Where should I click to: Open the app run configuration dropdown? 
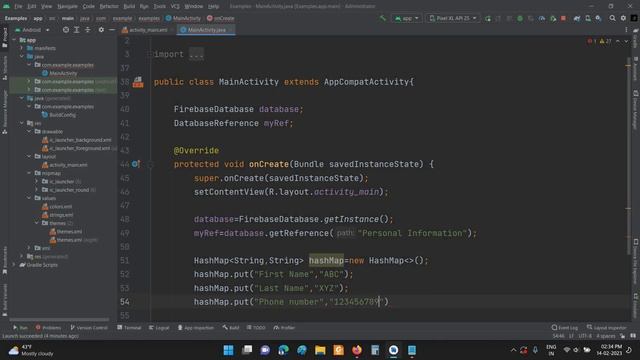click(x=406, y=18)
